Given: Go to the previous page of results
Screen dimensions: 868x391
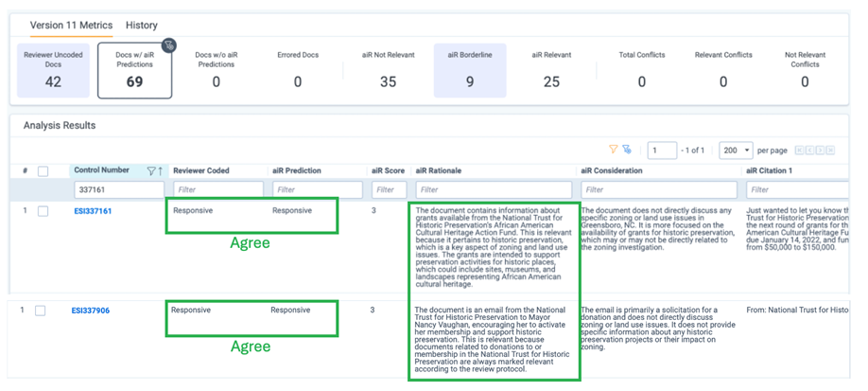Looking at the screenshot, I should click(809, 151).
